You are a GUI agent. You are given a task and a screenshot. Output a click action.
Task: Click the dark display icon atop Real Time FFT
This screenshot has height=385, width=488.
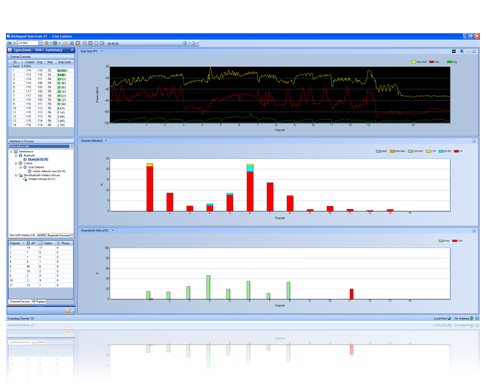point(454,51)
